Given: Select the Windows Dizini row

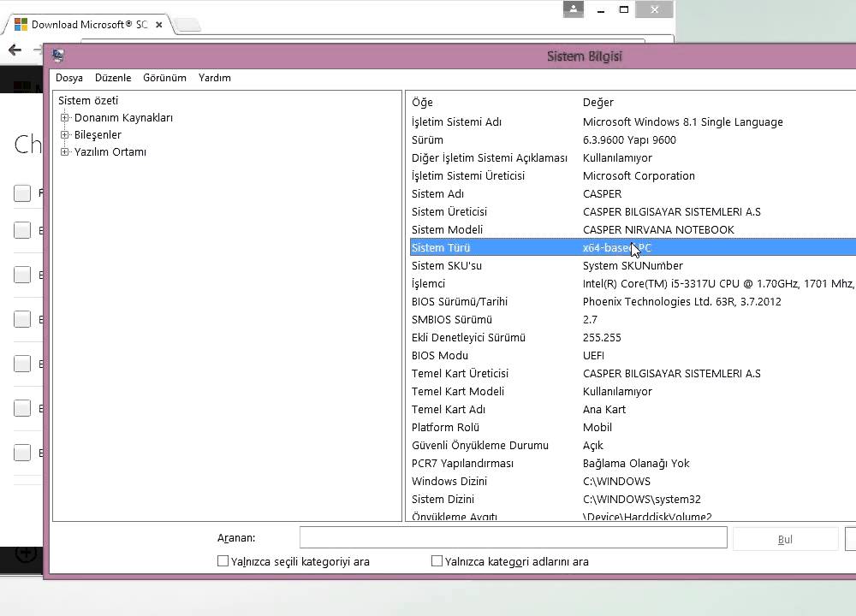Looking at the screenshot, I should [x=633, y=482].
